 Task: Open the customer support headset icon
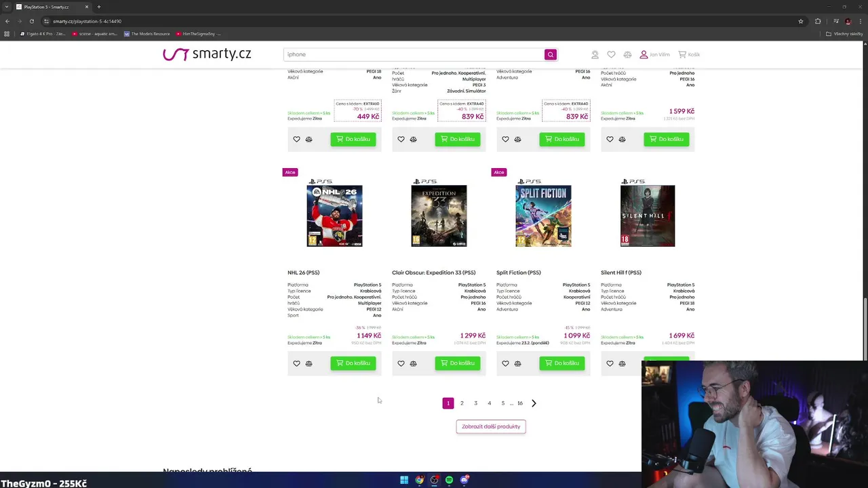point(595,54)
